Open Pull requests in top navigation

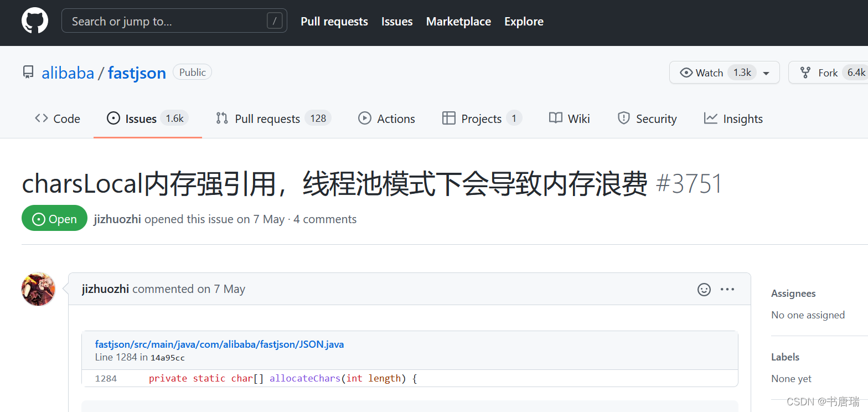334,22
